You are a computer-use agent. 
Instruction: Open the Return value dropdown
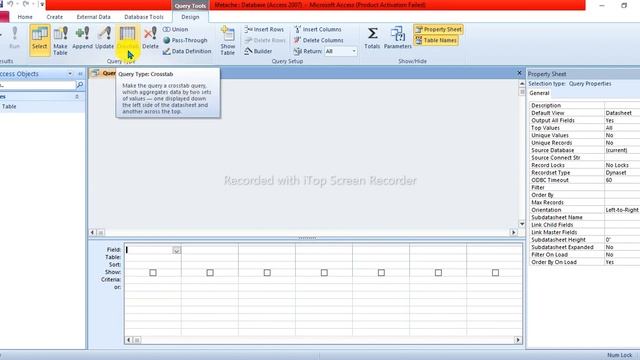pyautogui.click(x=354, y=51)
